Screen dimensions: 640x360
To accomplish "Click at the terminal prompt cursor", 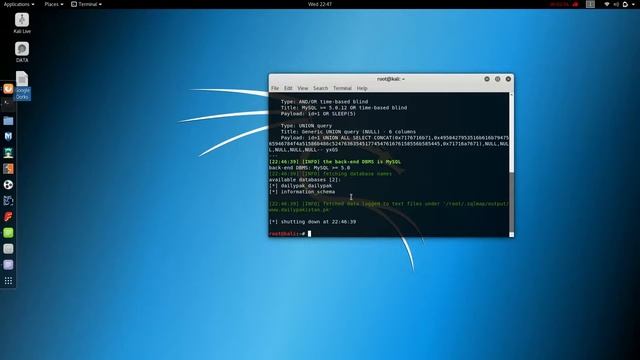I will pos(309,233).
